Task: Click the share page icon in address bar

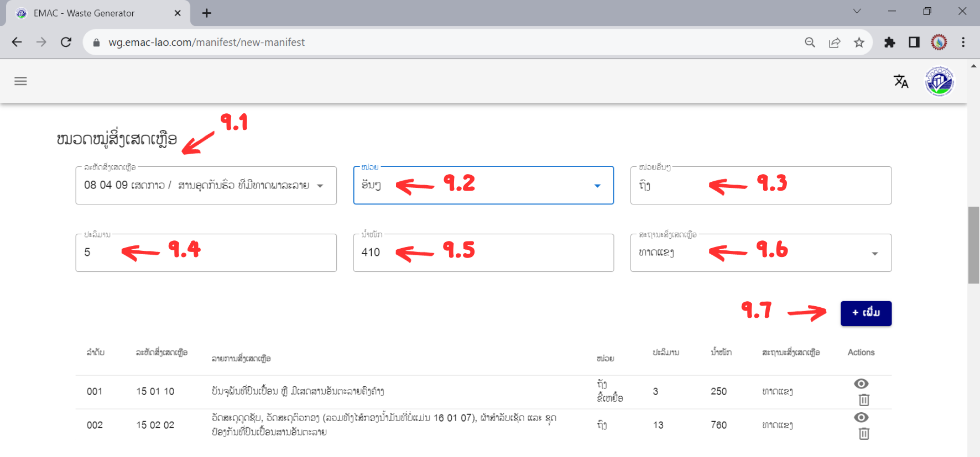Action: [x=835, y=43]
